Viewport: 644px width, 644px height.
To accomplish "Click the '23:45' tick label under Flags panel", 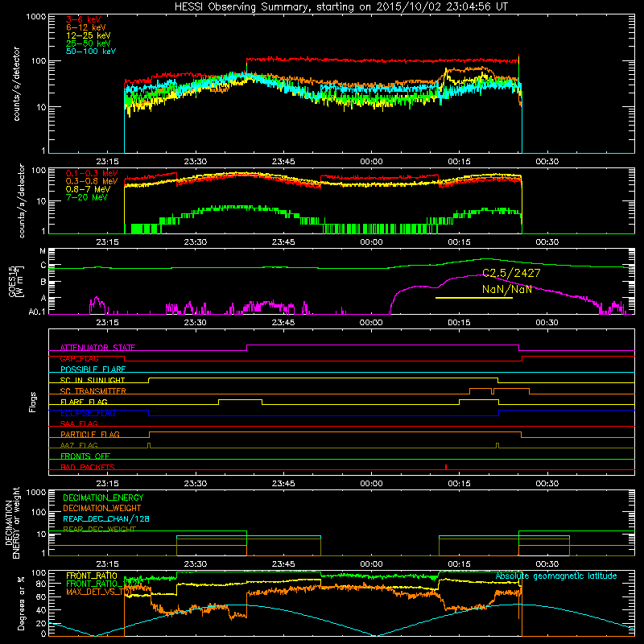I will [x=283, y=484].
